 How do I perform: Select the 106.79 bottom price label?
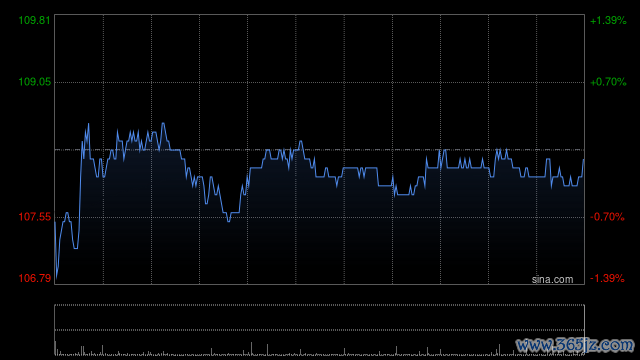(x=35, y=278)
